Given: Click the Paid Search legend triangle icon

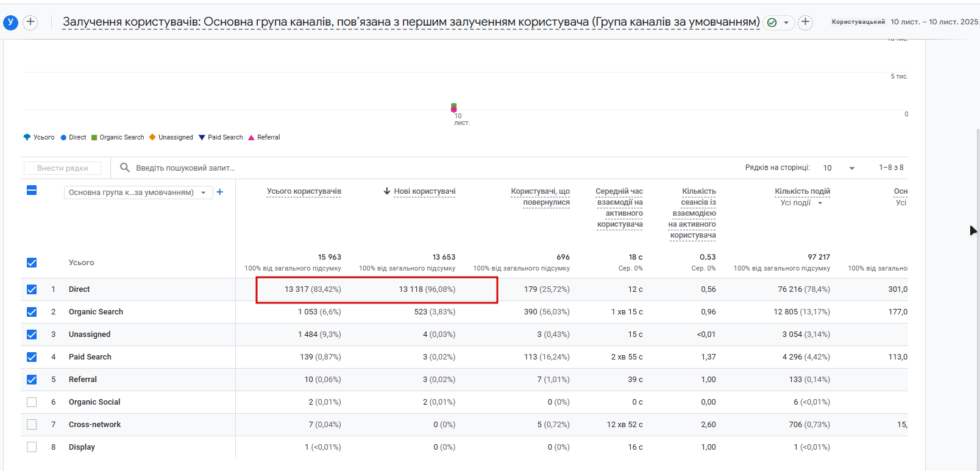Looking at the screenshot, I should pyautogui.click(x=202, y=138).
